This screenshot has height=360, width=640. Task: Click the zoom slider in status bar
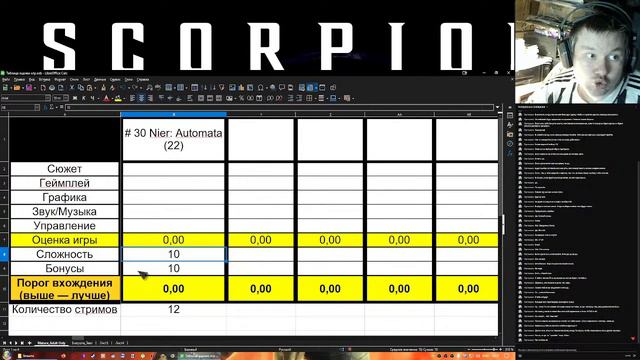point(484,349)
